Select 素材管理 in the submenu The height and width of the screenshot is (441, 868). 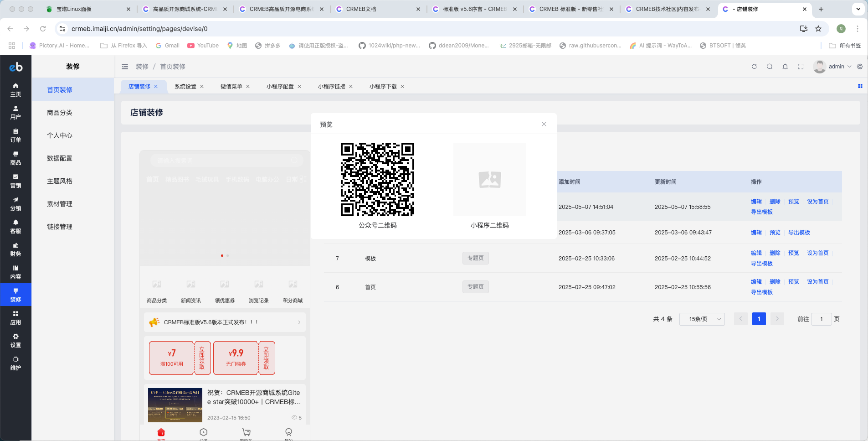coord(73,204)
